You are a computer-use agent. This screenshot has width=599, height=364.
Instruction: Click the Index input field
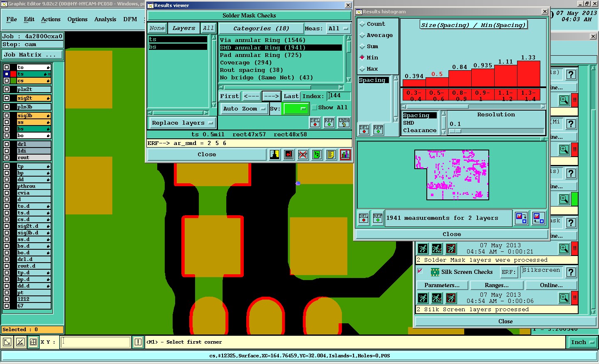(x=339, y=96)
